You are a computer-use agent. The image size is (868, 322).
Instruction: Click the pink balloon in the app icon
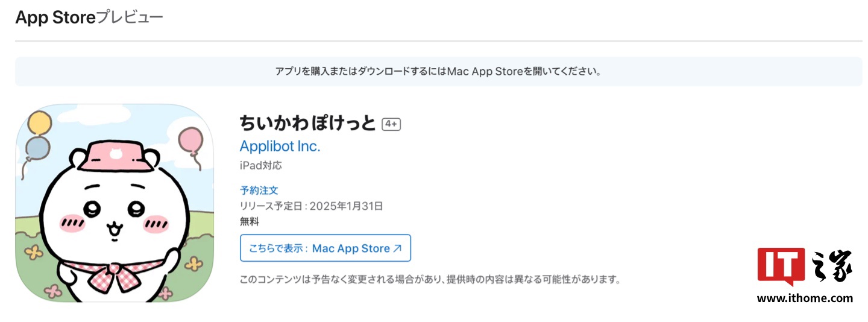191,140
